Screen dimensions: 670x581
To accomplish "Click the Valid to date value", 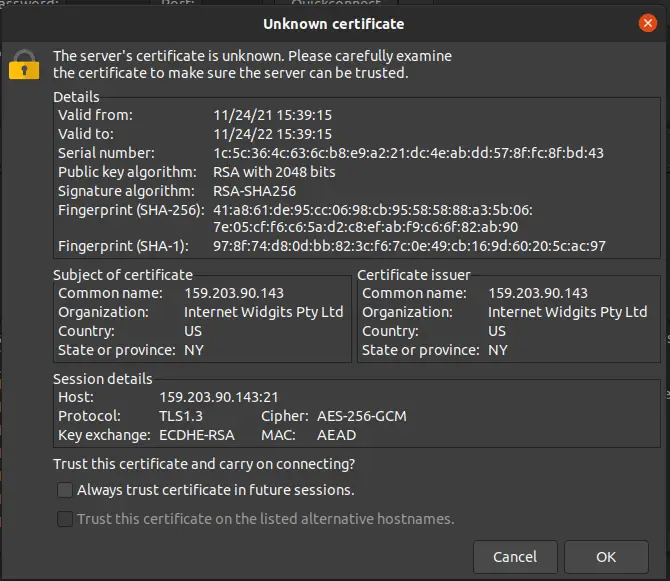I will click(x=273, y=134).
